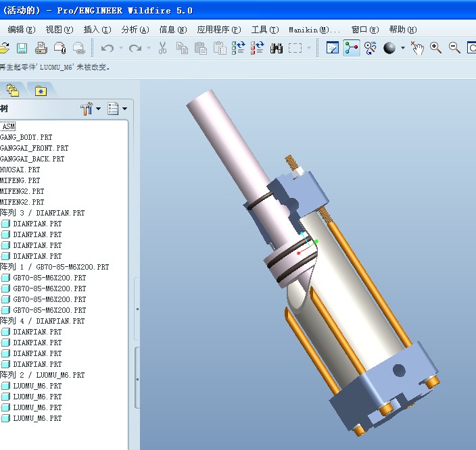Click the Print icon

(41, 48)
